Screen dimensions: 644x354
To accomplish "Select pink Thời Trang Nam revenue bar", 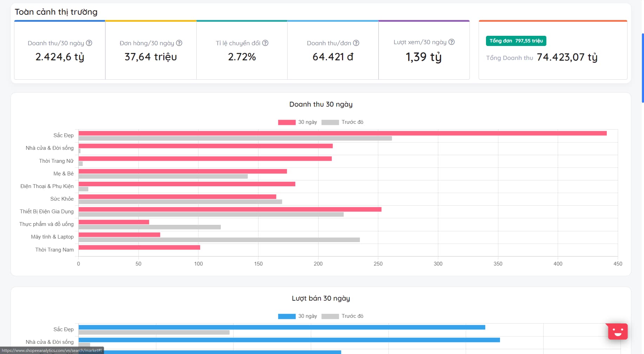I will [x=139, y=247].
